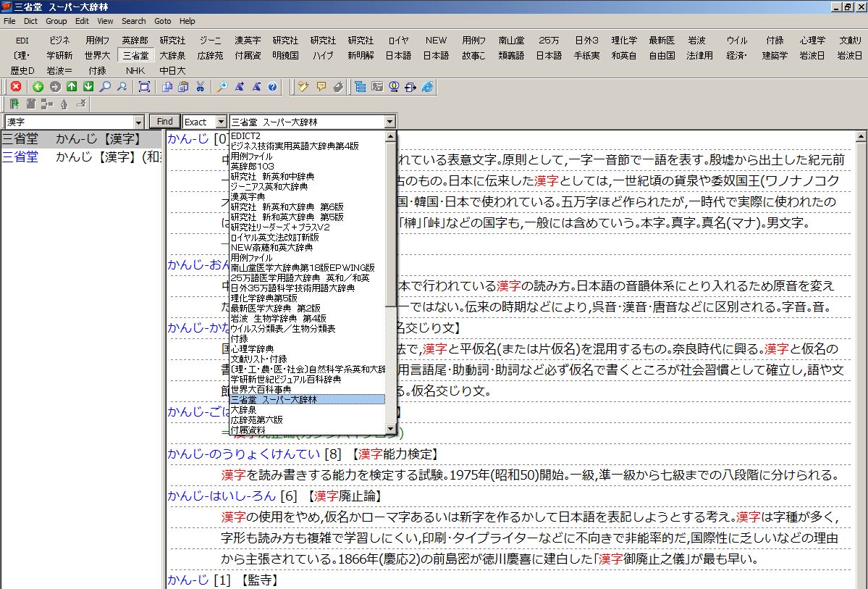Copy selection with the copy icon
This screenshot has width=868, height=589.
[x=167, y=86]
